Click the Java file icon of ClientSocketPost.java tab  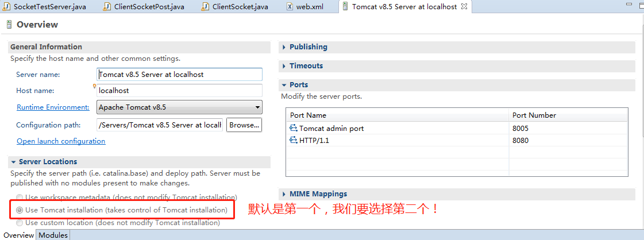(107, 6)
